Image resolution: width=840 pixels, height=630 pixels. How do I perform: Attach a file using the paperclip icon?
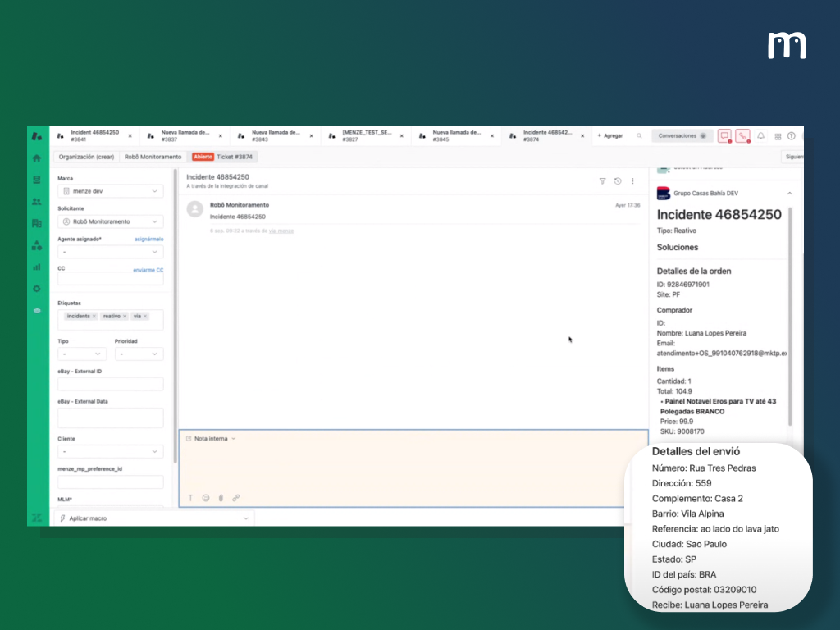tap(221, 498)
